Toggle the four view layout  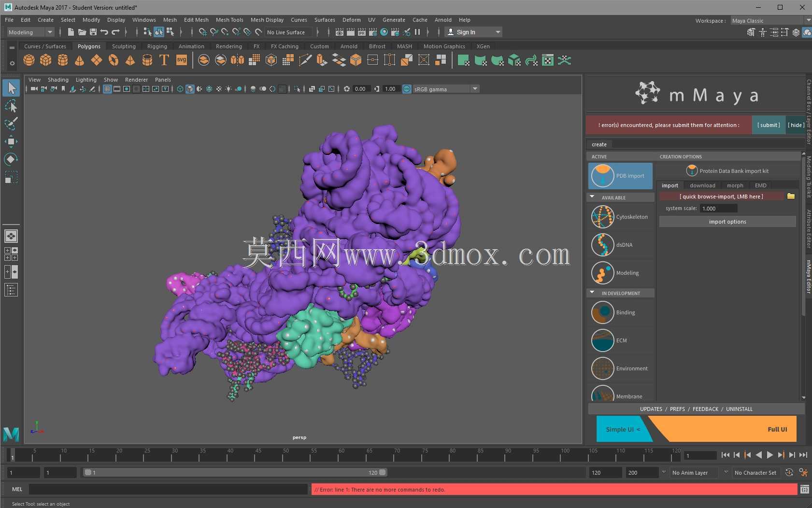click(x=11, y=254)
